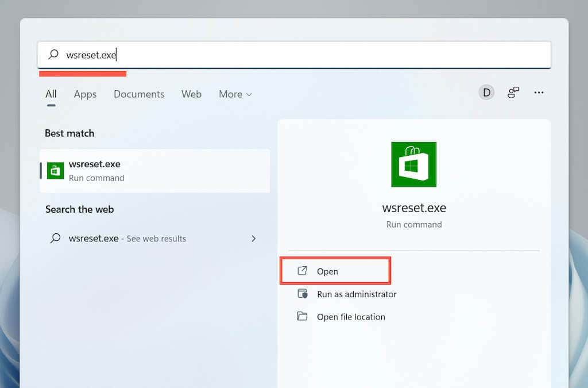Click the Open external-link icon
This screenshot has width=588, height=388.
tap(302, 271)
